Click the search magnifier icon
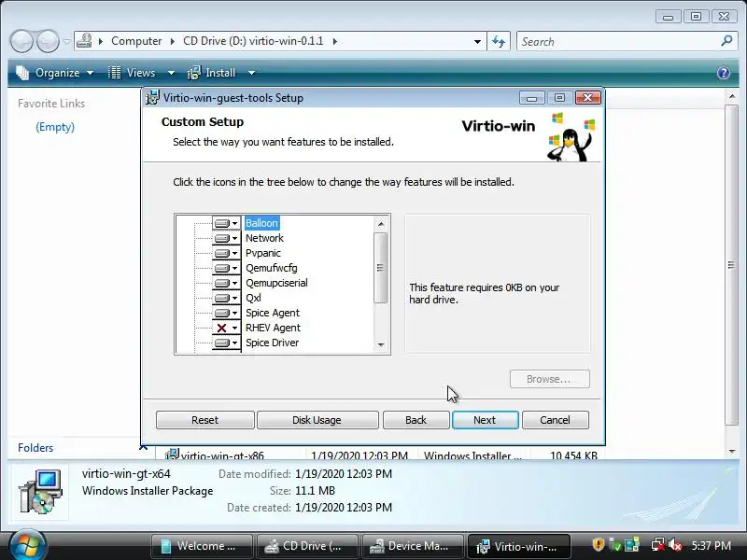747x560 pixels. (726, 41)
